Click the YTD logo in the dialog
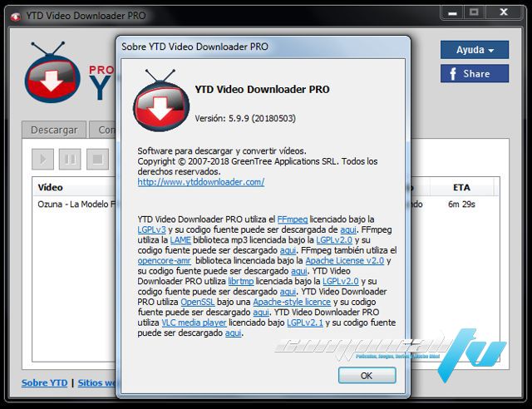Screen dimensions: 532x409 pyautogui.click(x=161, y=100)
